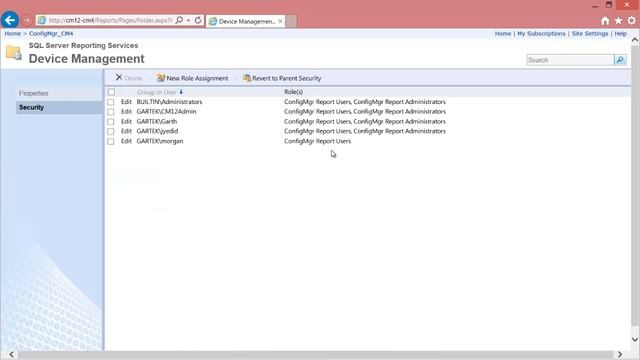Edit the GARTEK\jyedid role assignment
640x360 pixels.
126,131
